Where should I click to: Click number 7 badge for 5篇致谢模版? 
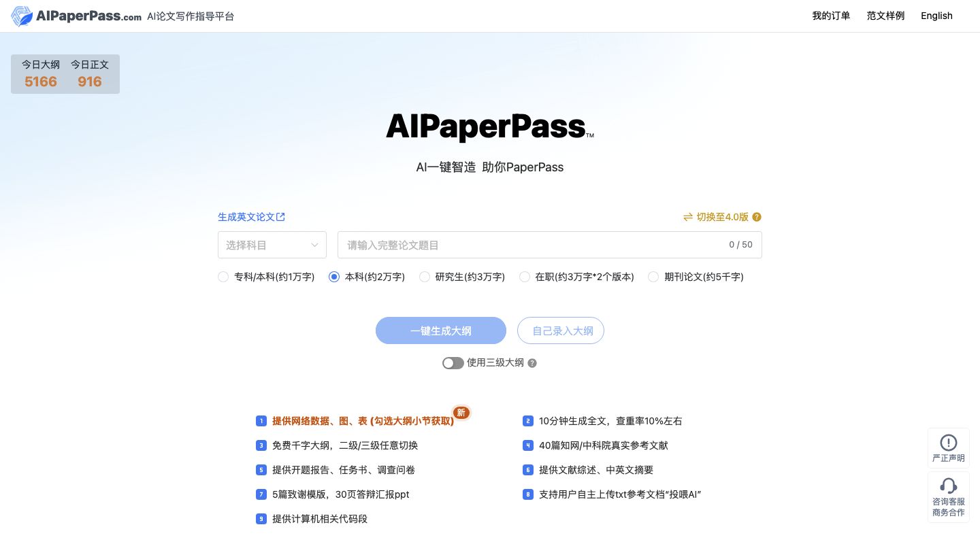point(261,494)
